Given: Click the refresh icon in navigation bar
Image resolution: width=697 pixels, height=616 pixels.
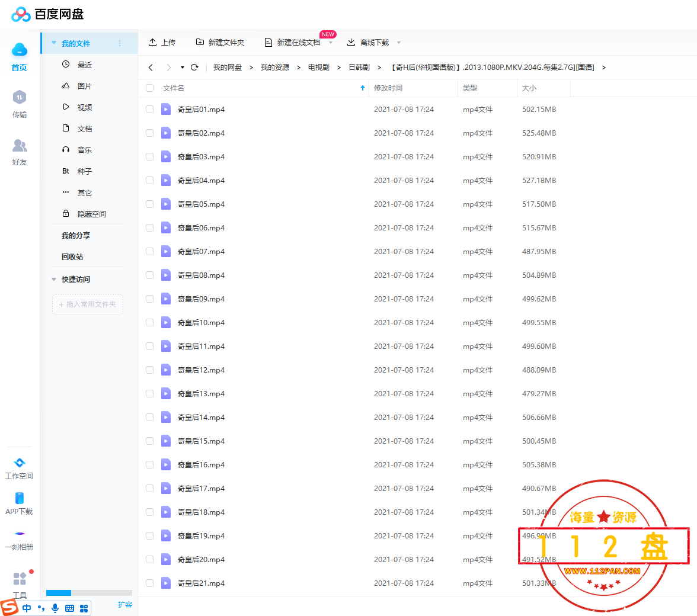Looking at the screenshot, I should point(194,68).
